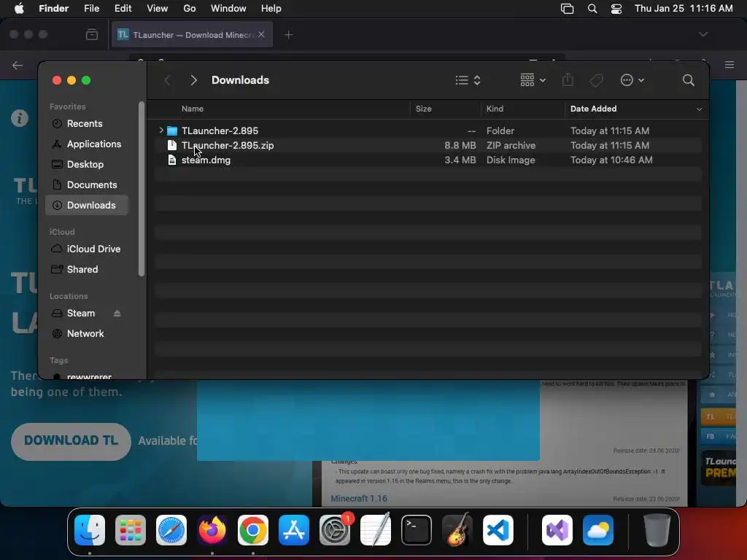The image size is (747, 560).
Task: Open Weather app from the Dock
Action: (x=598, y=530)
